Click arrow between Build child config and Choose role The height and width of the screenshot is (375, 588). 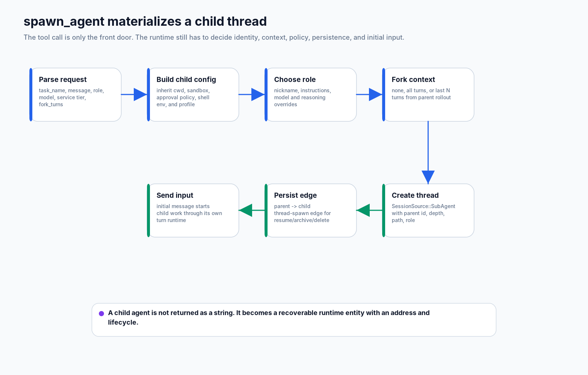click(x=252, y=94)
